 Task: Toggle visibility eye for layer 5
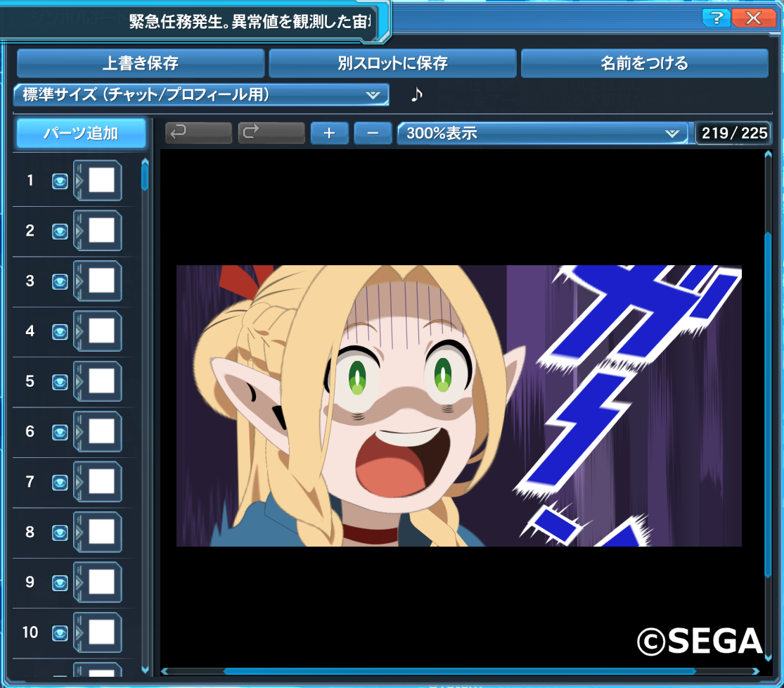pyautogui.click(x=60, y=382)
